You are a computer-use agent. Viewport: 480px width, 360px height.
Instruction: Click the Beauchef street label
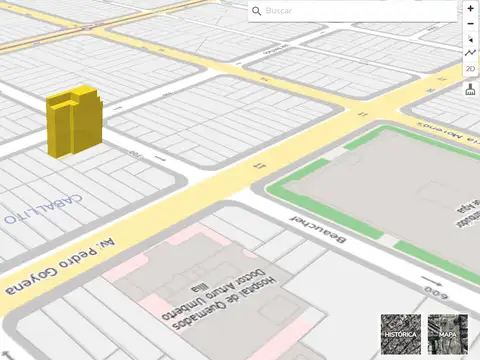318,229
